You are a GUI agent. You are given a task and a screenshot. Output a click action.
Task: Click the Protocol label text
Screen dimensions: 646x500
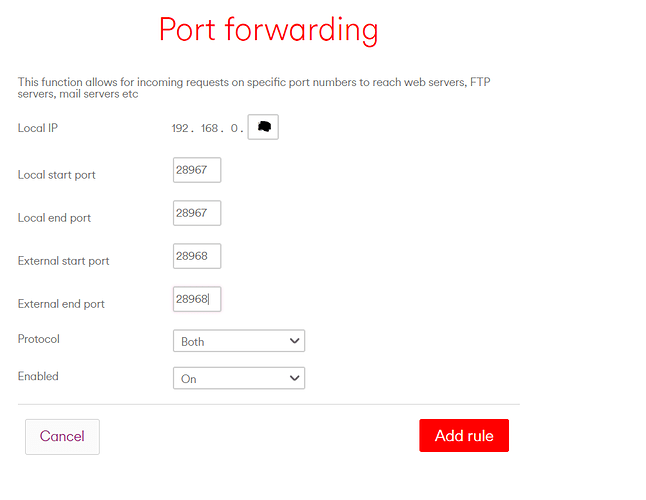[39, 339]
